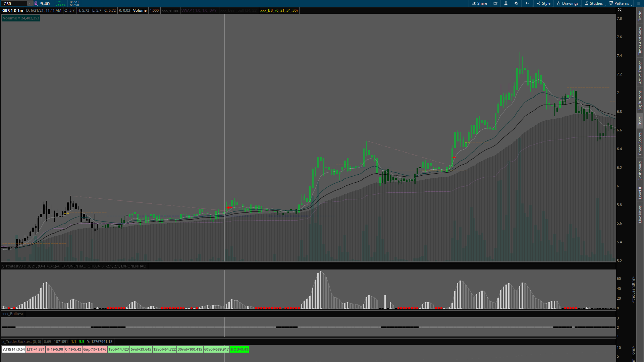Open the Style dropdown menu
644x362 pixels.
(x=544, y=3)
